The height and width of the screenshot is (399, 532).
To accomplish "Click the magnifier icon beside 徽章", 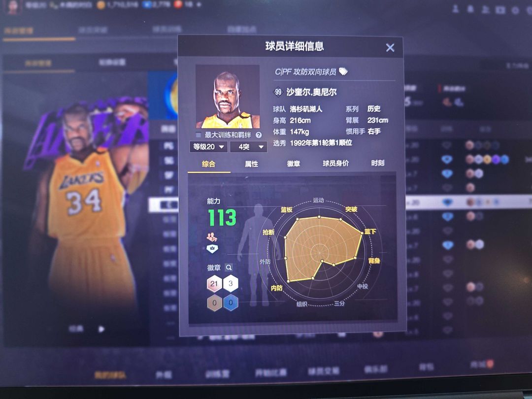I will [x=229, y=268].
